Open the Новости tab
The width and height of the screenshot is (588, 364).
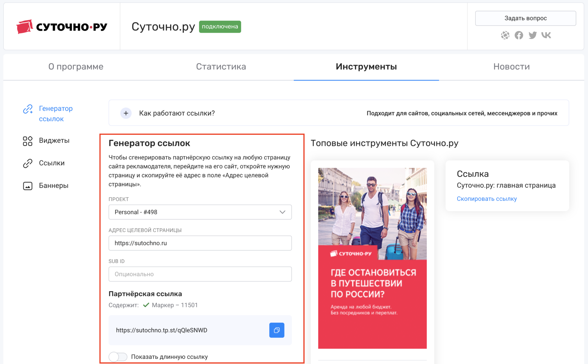point(511,67)
